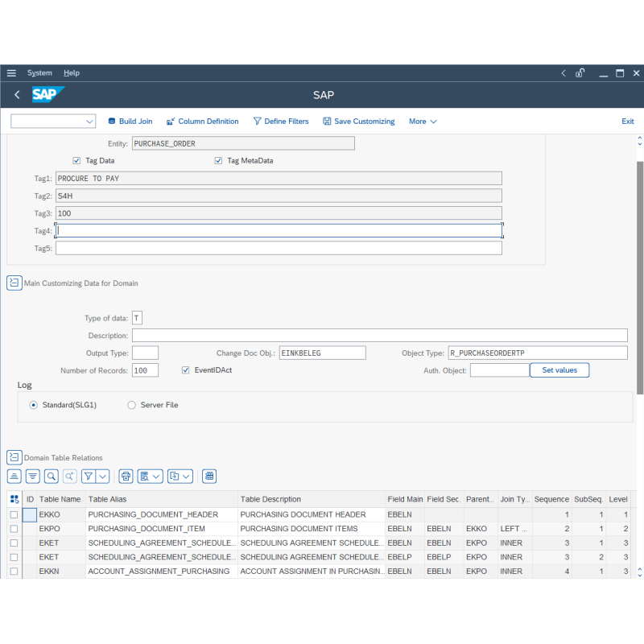Click the lock session icon in title bar
Image resolution: width=644 pixels, height=644 pixels.
coord(580,73)
